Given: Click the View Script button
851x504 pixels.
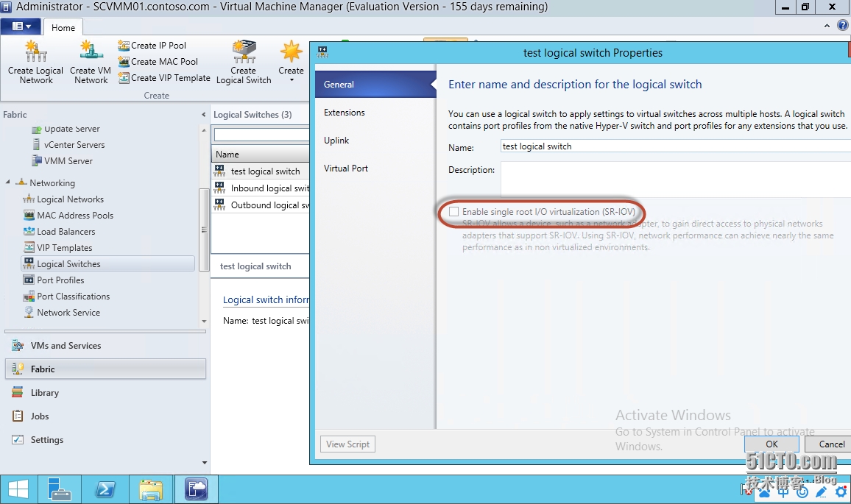Looking at the screenshot, I should pos(348,444).
